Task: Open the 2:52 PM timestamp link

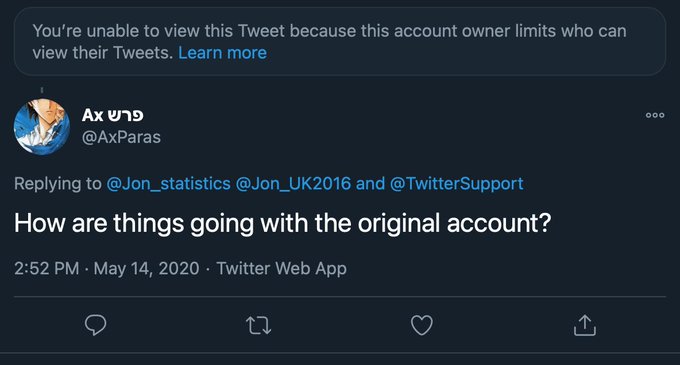Action: pos(46,268)
